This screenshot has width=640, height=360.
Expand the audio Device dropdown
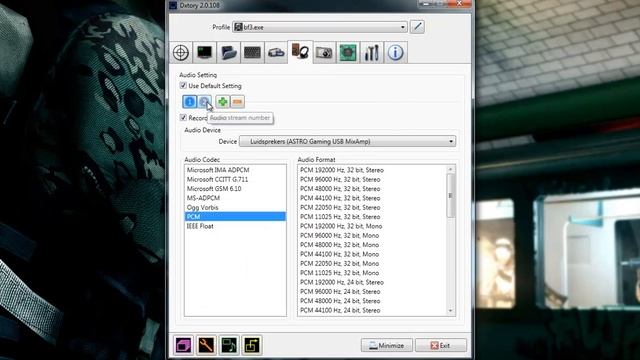(347, 141)
